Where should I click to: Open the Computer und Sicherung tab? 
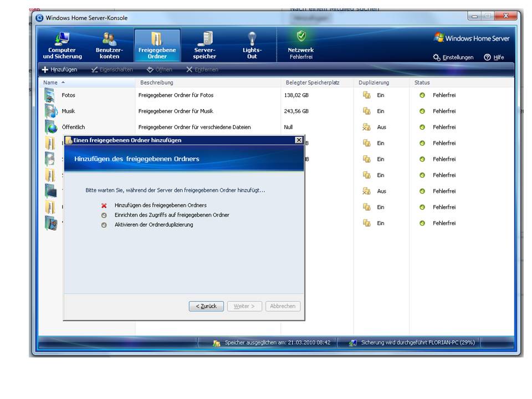click(x=63, y=45)
